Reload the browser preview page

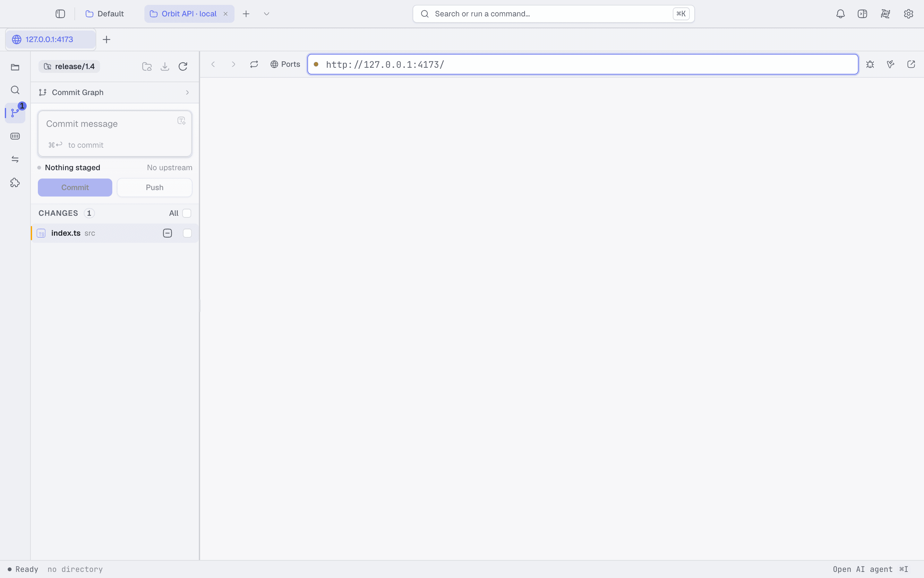point(254,64)
